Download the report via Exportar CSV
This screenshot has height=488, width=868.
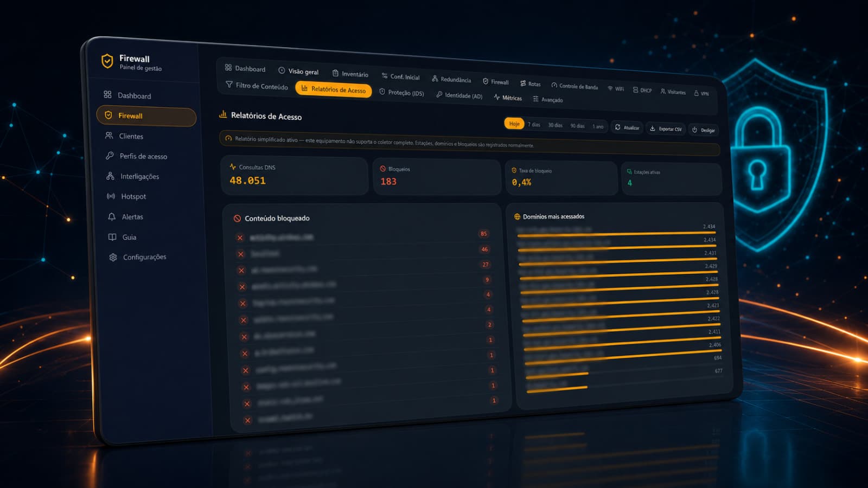(666, 129)
